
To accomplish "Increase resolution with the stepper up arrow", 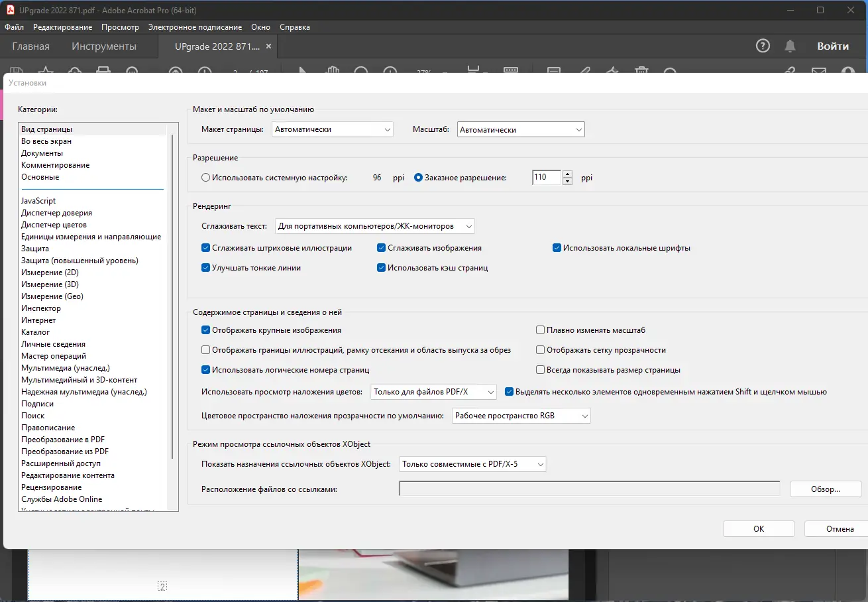I will [x=567, y=174].
